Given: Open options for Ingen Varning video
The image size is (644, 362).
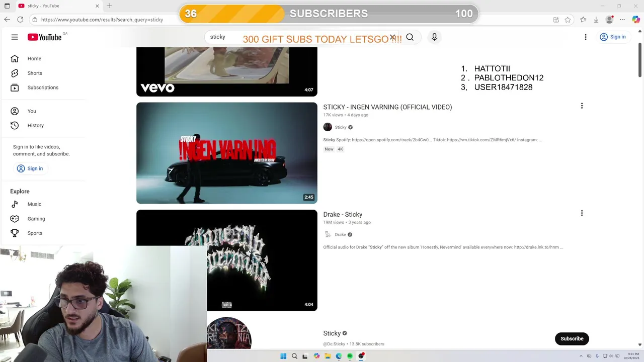Looking at the screenshot, I should point(582,106).
